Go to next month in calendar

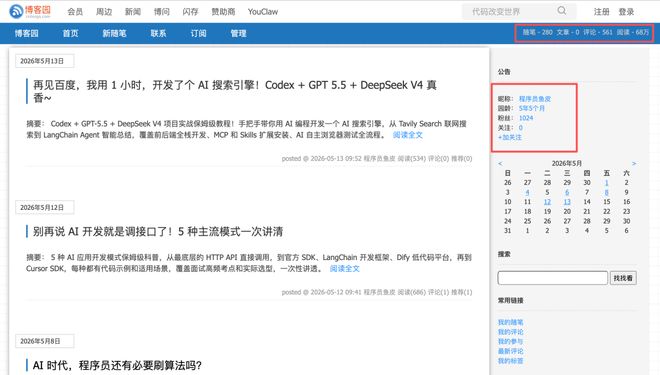coord(634,163)
